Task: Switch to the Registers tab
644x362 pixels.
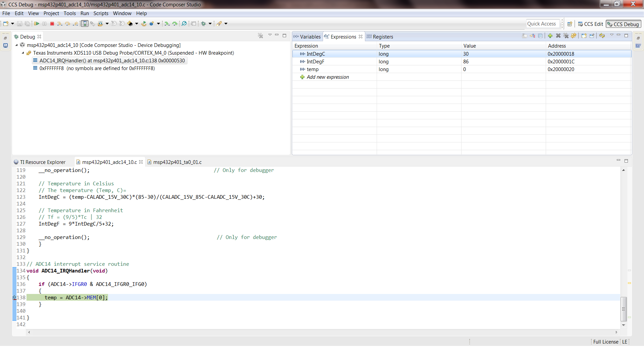Action: pyautogui.click(x=382, y=37)
